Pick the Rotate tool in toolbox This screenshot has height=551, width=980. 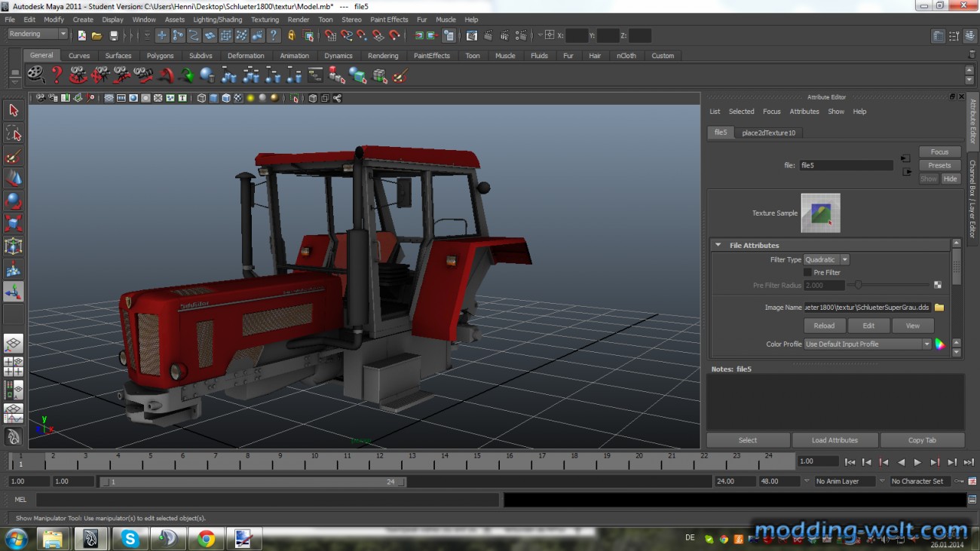click(13, 201)
